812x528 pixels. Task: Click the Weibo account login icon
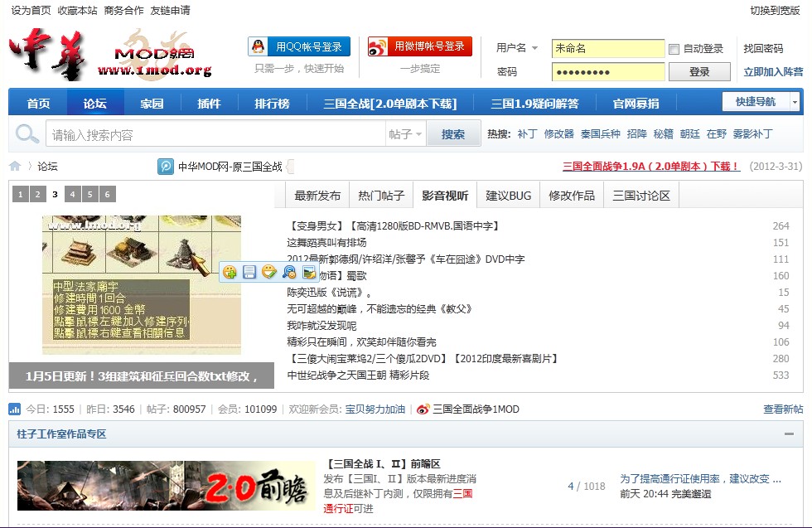[379, 47]
